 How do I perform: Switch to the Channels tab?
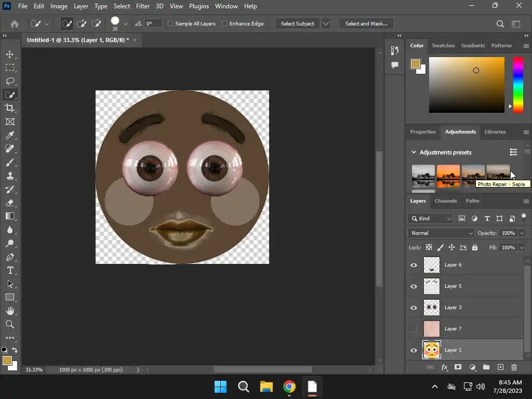(446, 201)
